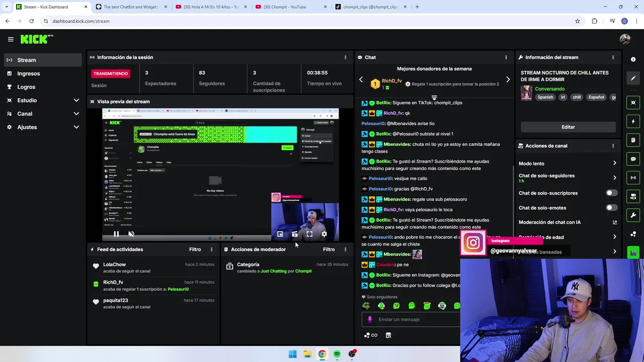Switch to The best ChatBot and Widgets tab
The image size is (644, 362).
click(x=130, y=7)
